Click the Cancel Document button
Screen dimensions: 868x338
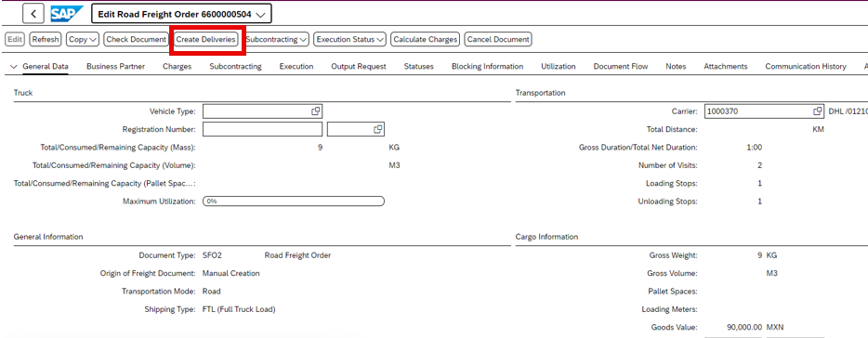(498, 39)
